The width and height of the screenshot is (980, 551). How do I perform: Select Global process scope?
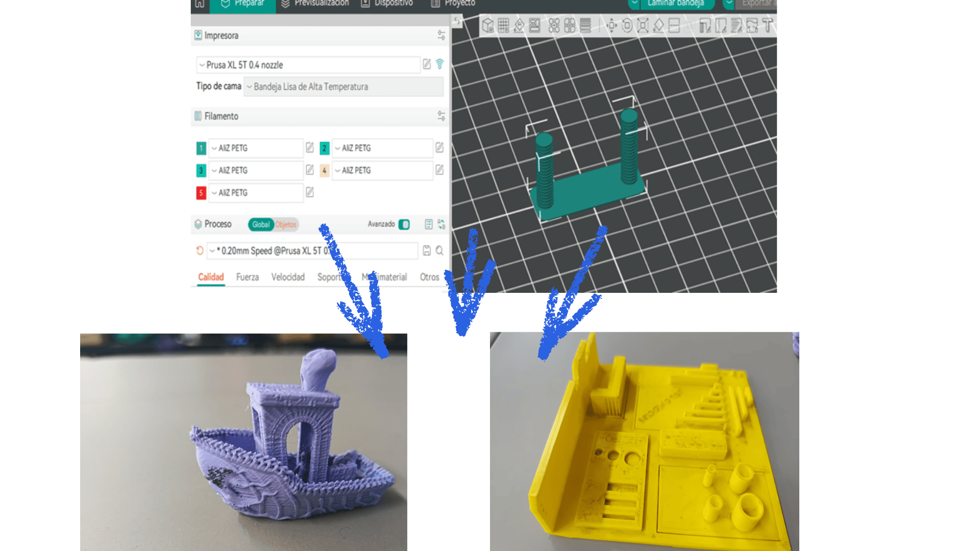coord(261,224)
